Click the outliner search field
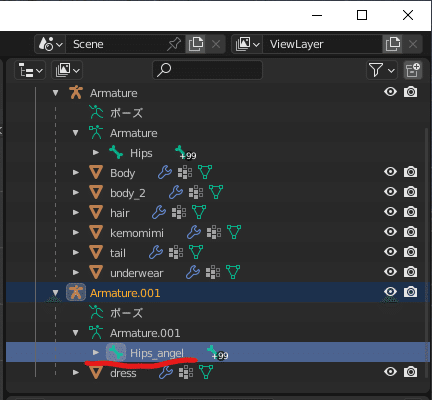The image size is (432, 400). (x=207, y=70)
